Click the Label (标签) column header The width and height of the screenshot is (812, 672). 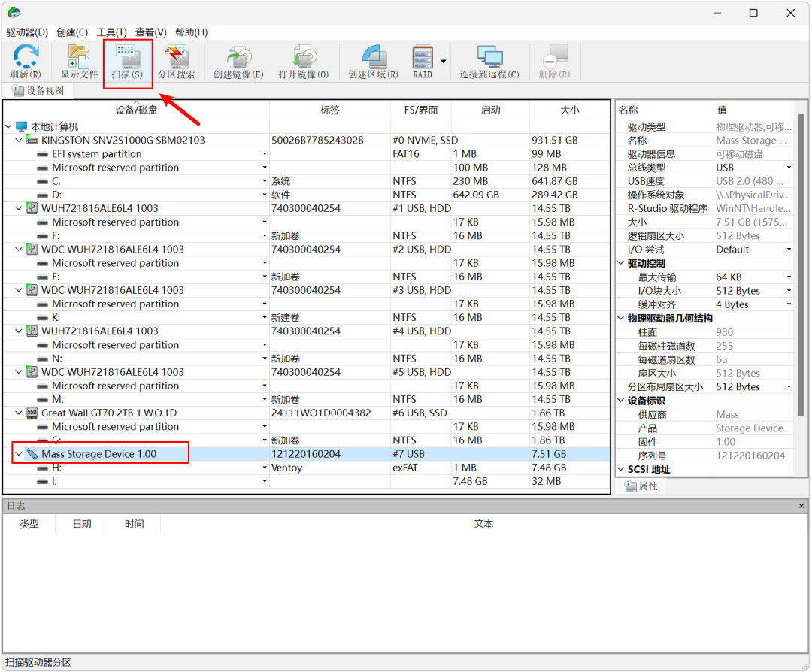click(330, 110)
